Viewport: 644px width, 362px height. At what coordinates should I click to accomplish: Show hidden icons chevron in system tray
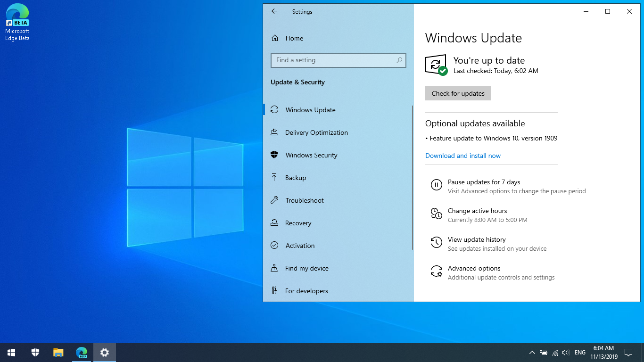[532, 353]
